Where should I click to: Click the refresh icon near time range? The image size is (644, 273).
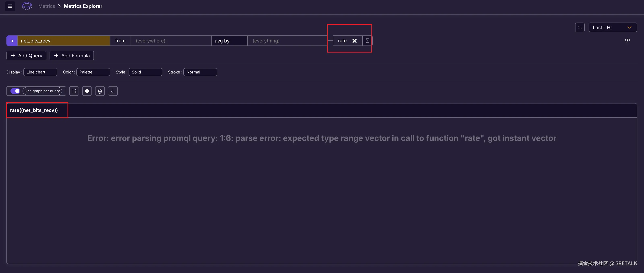tap(580, 27)
